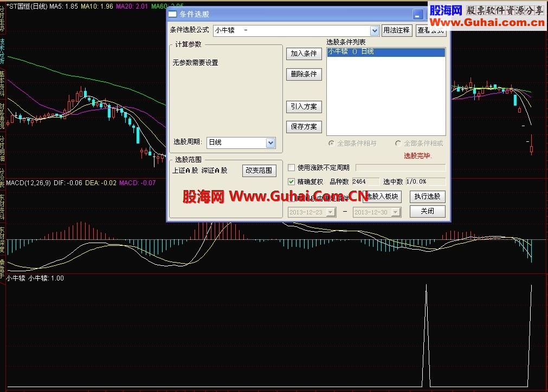
Task: Open the 东财深度 sidebar tab
Action: [x=2, y=239]
